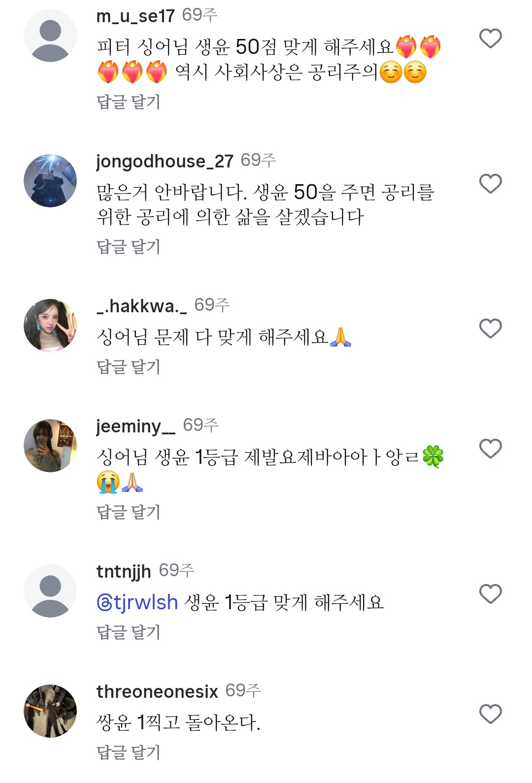The image size is (532, 783).
Task: View _.hakkwa._ profile photo
Action: (50, 326)
